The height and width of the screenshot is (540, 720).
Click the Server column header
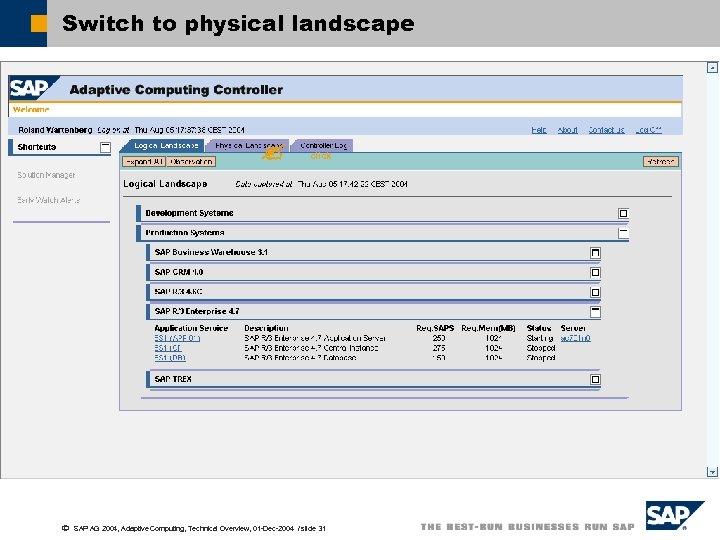point(573,328)
